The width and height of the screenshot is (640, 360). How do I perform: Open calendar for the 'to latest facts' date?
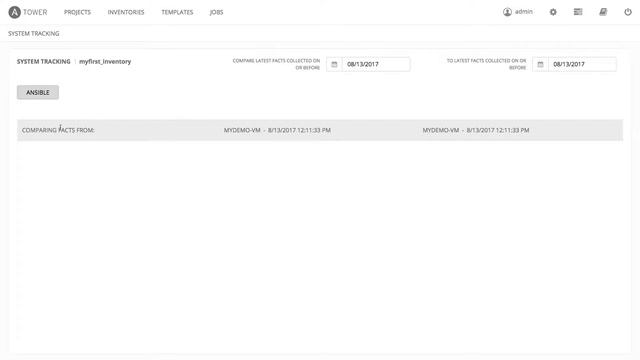tap(540, 64)
